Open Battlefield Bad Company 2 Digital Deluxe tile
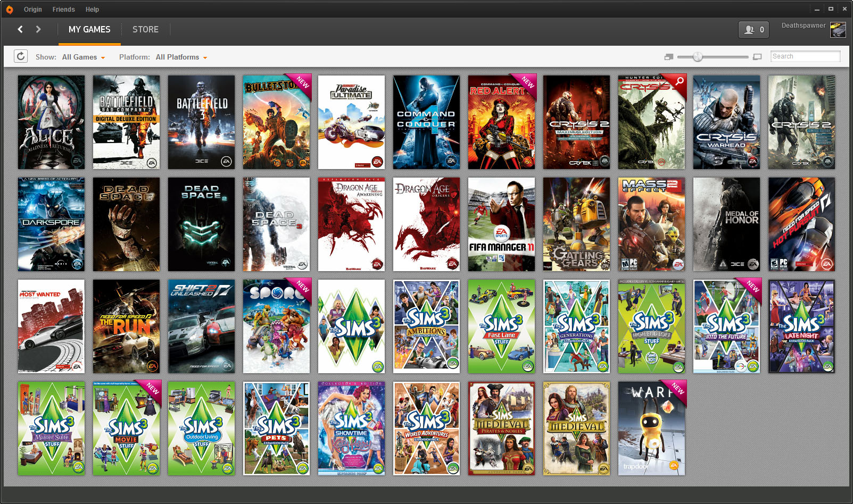 (126, 122)
